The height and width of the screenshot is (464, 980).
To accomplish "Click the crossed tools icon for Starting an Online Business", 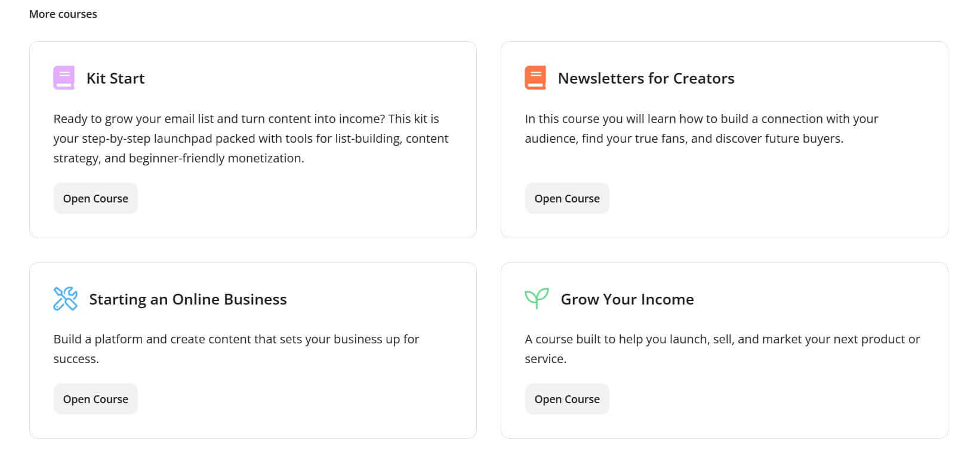I will pos(66,299).
